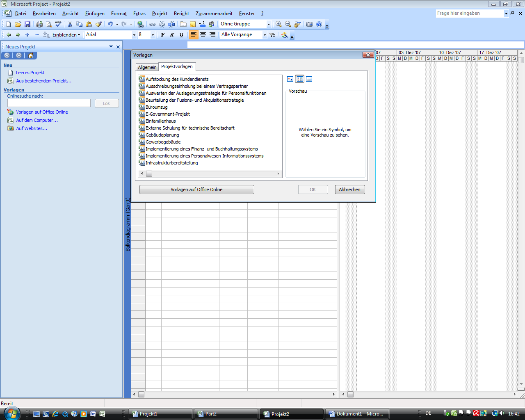525x420 pixels.
Task: Select the Projektvorlagen tab
Action: coord(177,66)
